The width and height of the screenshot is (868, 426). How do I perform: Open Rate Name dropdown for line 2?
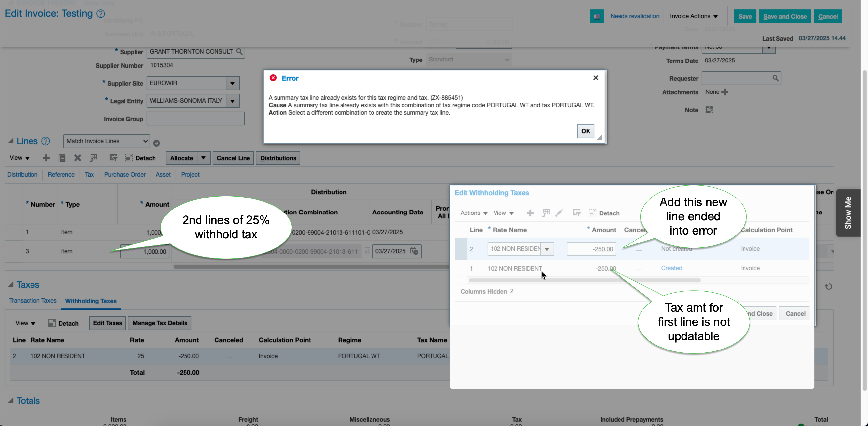click(547, 248)
